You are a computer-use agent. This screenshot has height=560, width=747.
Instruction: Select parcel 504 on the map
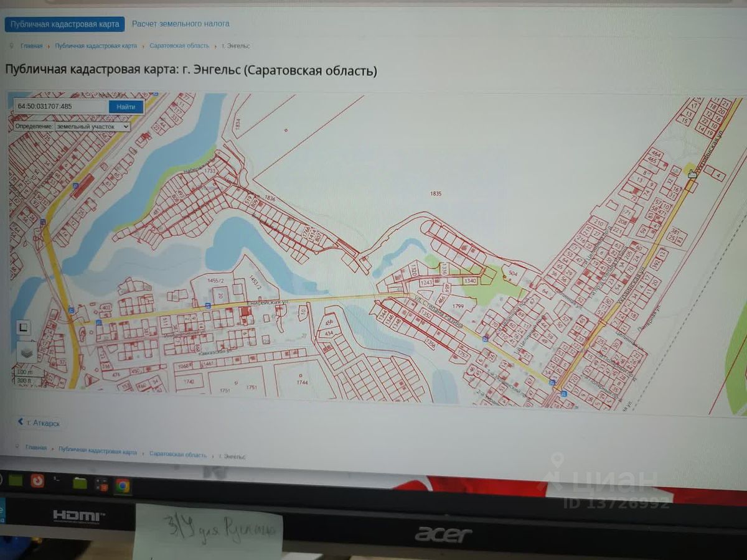coord(513,273)
